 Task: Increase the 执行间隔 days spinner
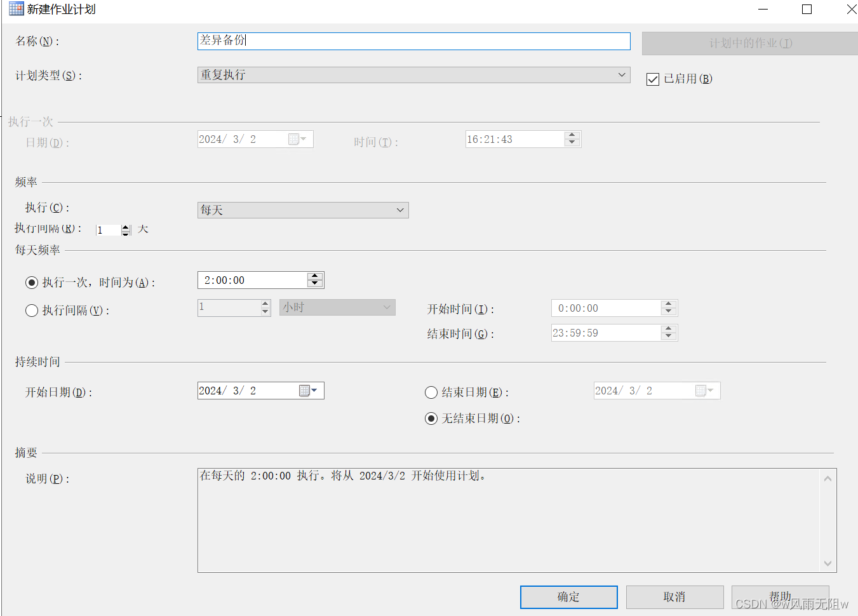coord(126,227)
